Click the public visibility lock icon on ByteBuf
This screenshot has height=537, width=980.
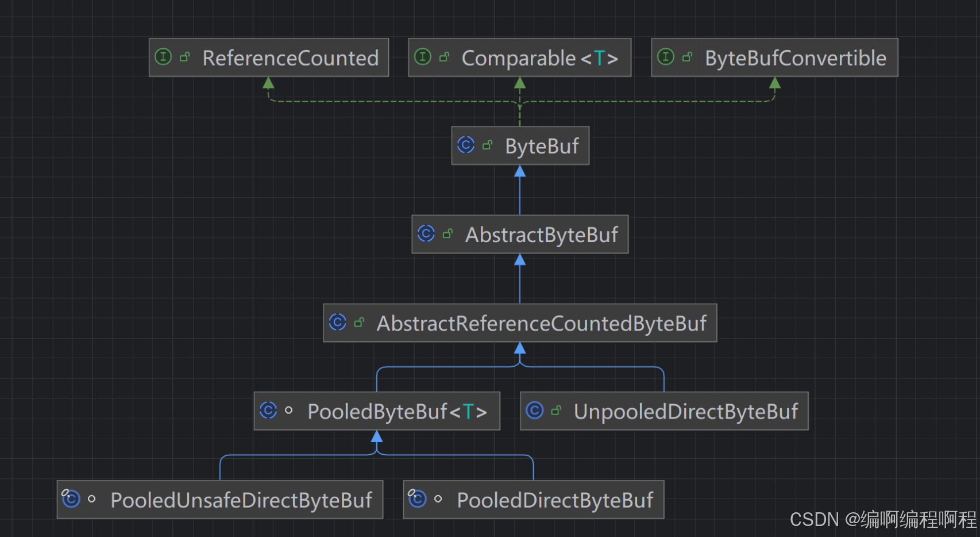coord(488,145)
